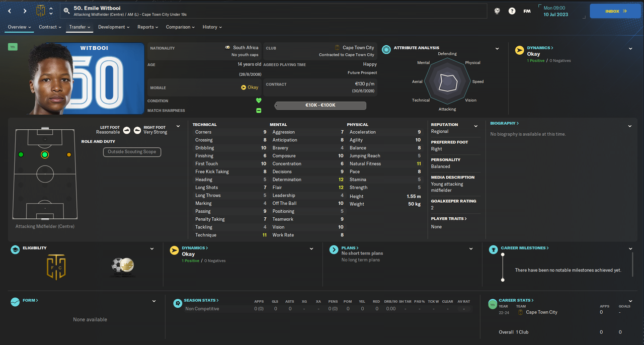
Task: Expand the Career Milestones panel chevron
Action: click(x=630, y=248)
